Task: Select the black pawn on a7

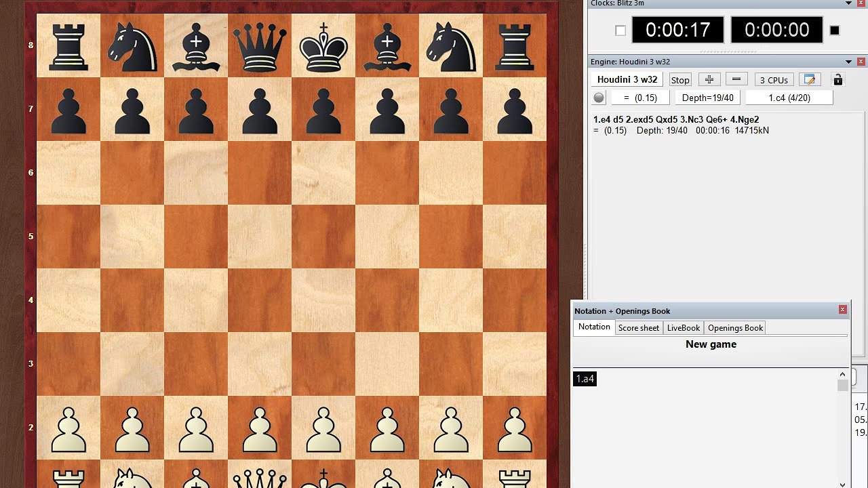Action: pos(68,110)
